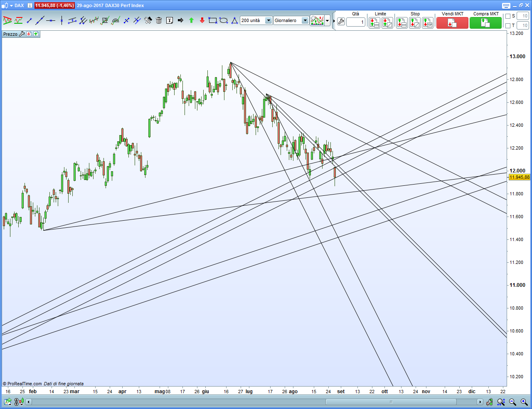Click the bottom-right chart cursor settings icon

[x=490, y=402]
